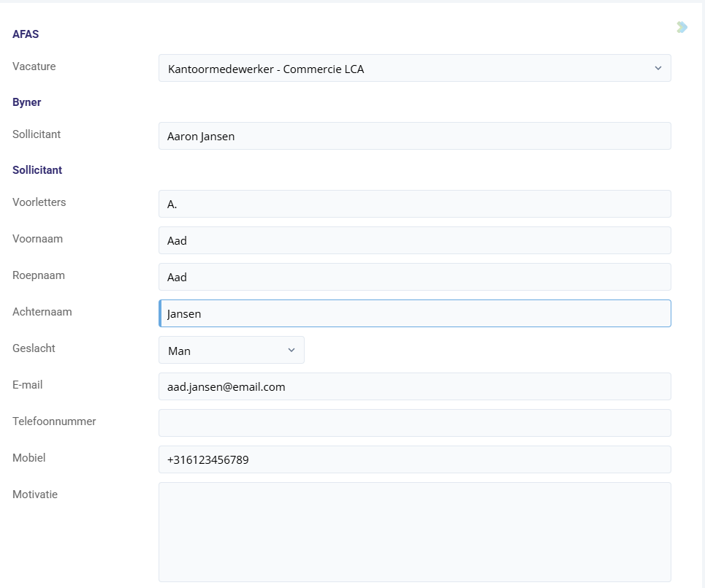Click the Byner section heading
Screen dimensions: 705x588
27,102
